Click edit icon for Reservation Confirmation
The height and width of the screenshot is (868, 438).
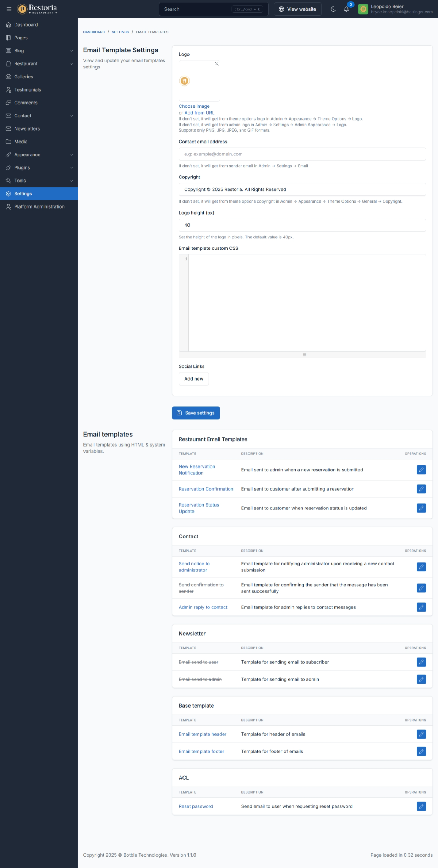pos(421,489)
